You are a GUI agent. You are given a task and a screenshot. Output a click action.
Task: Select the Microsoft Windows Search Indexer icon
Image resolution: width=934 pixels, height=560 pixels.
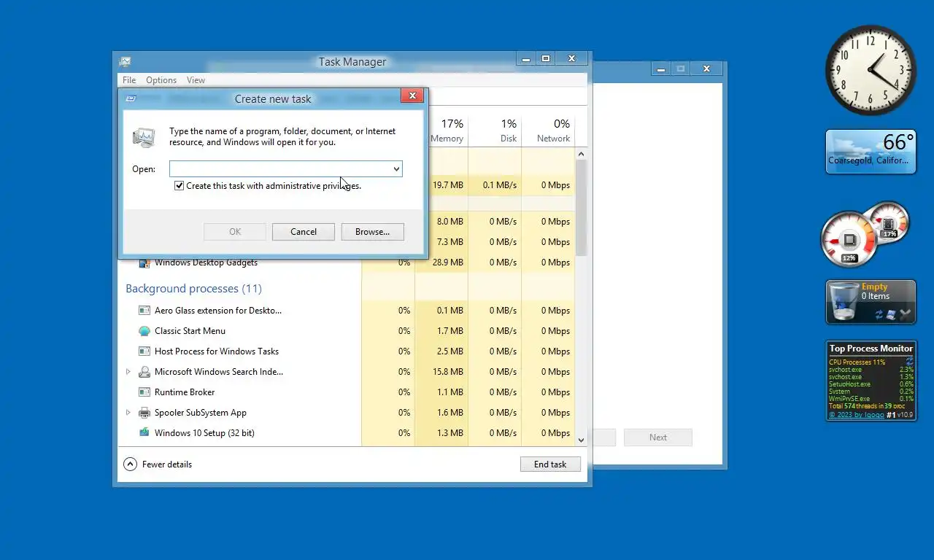pos(144,372)
